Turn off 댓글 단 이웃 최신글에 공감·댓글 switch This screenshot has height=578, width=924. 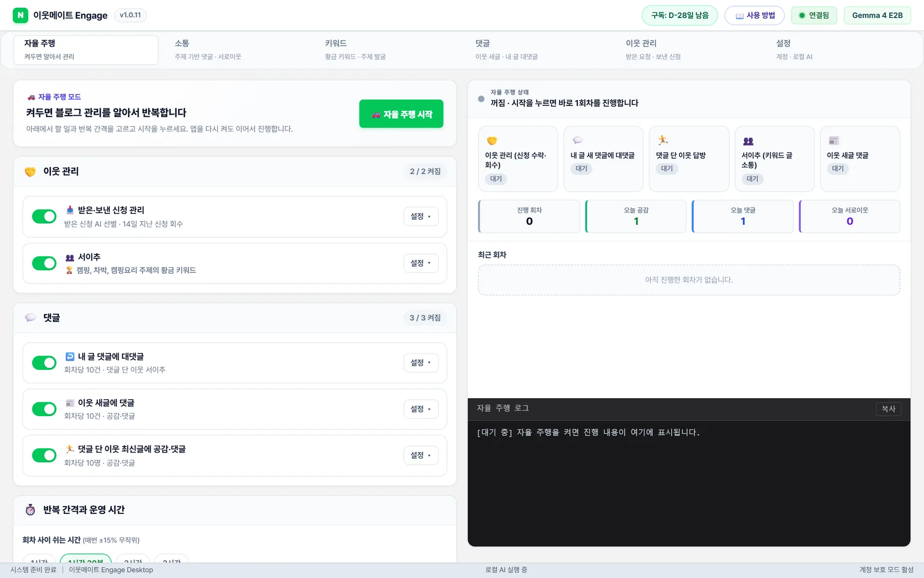click(x=44, y=455)
